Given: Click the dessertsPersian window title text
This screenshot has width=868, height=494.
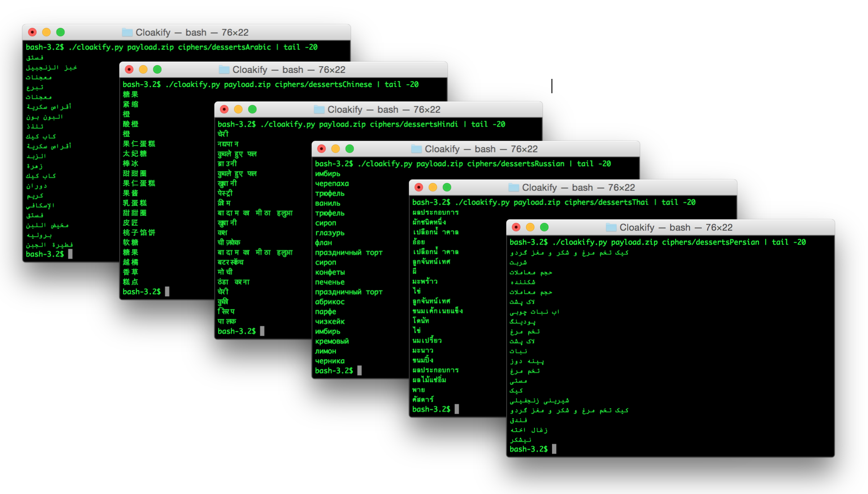Looking at the screenshot, I should [676, 227].
